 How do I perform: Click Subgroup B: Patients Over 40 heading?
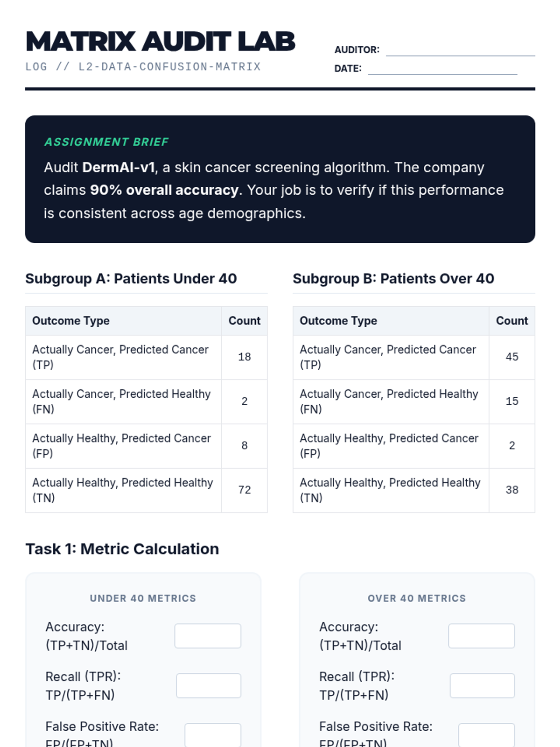pos(393,279)
